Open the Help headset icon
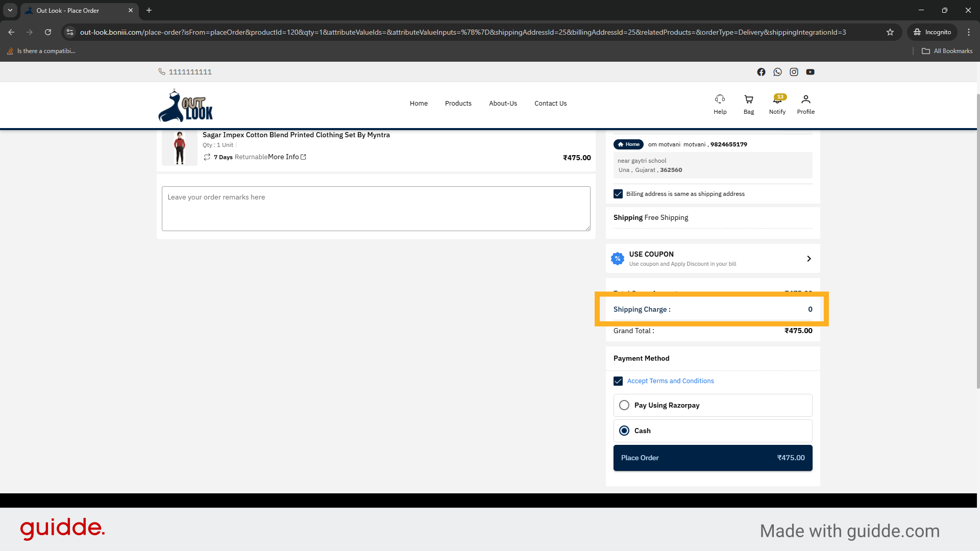980x551 pixels. [720, 99]
